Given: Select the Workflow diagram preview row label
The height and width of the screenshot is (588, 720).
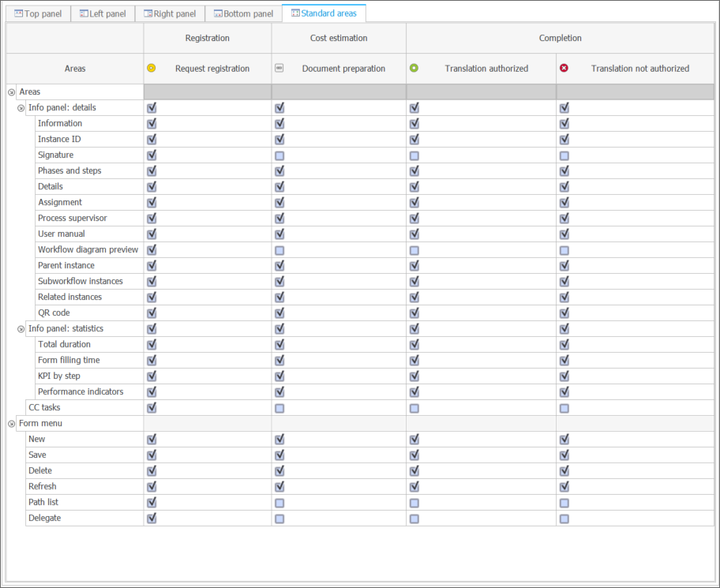Looking at the screenshot, I should (x=88, y=249).
